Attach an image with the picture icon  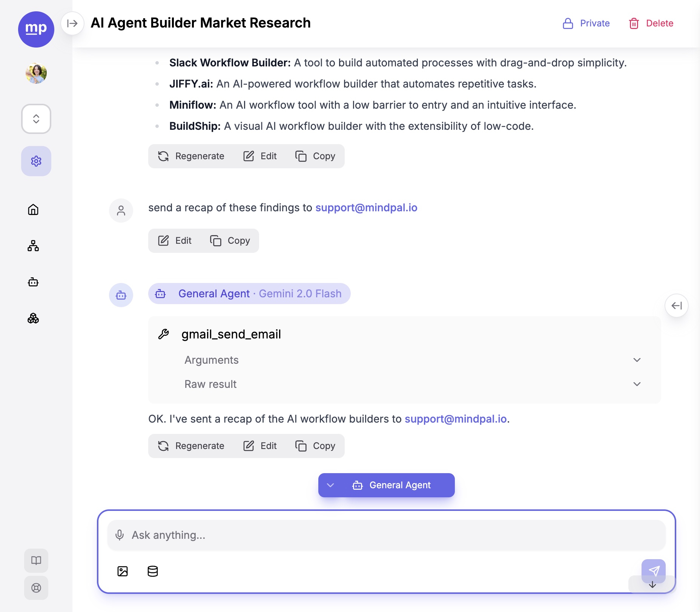(x=123, y=571)
